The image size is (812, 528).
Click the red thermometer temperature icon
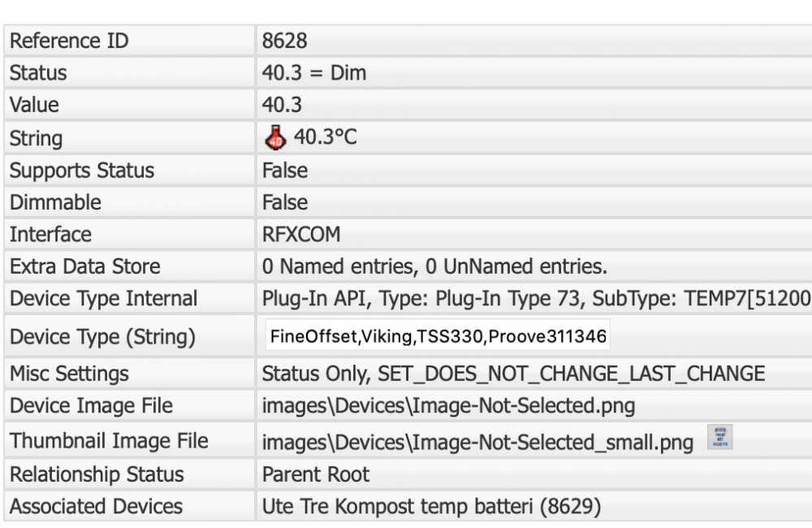(x=275, y=138)
